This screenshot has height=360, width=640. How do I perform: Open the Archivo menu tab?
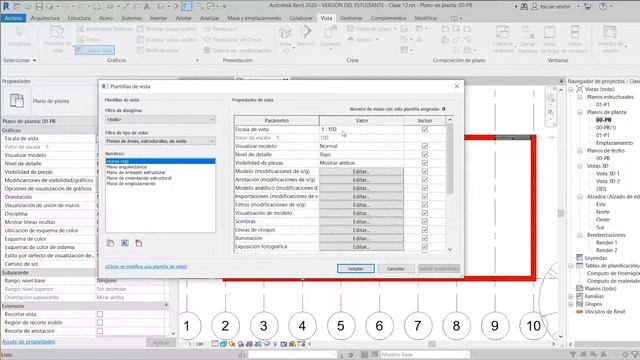coord(13,18)
